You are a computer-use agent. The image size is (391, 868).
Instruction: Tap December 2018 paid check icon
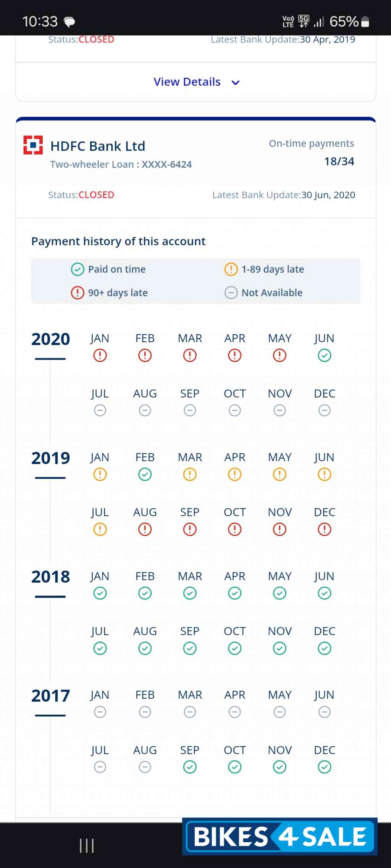324,648
